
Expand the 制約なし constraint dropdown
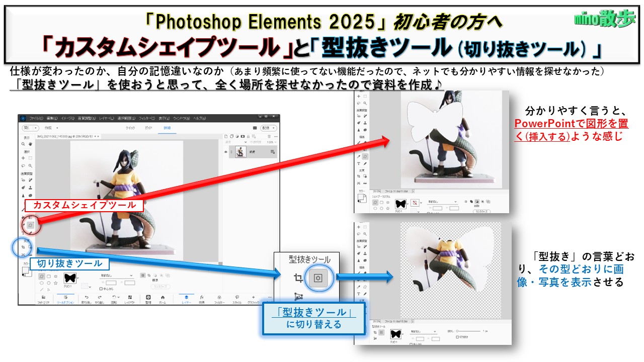pyautogui.click(x=116, y=276)
